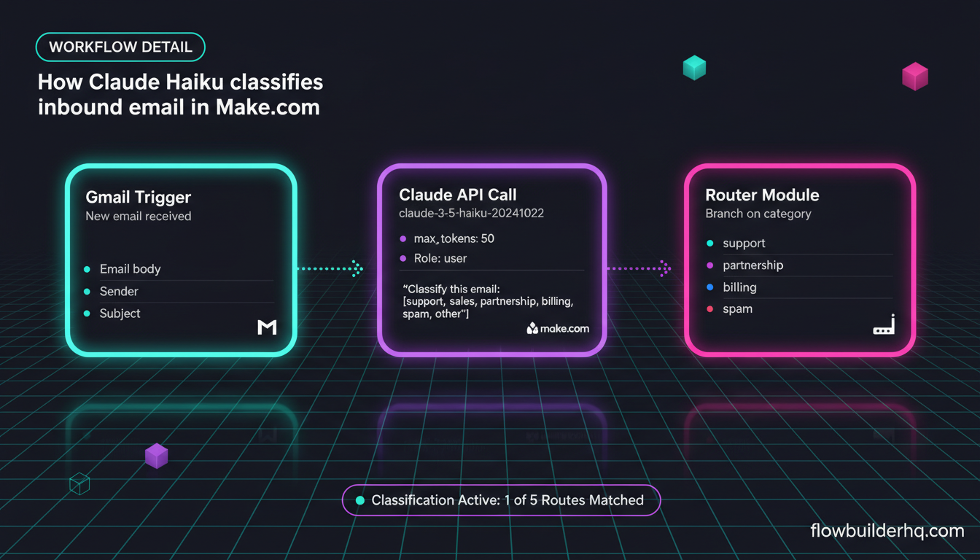The width and height of the screenshot is (980, 560).
Task: Click the make.com logo in Claude API Call card
Action: pos(558,328)
